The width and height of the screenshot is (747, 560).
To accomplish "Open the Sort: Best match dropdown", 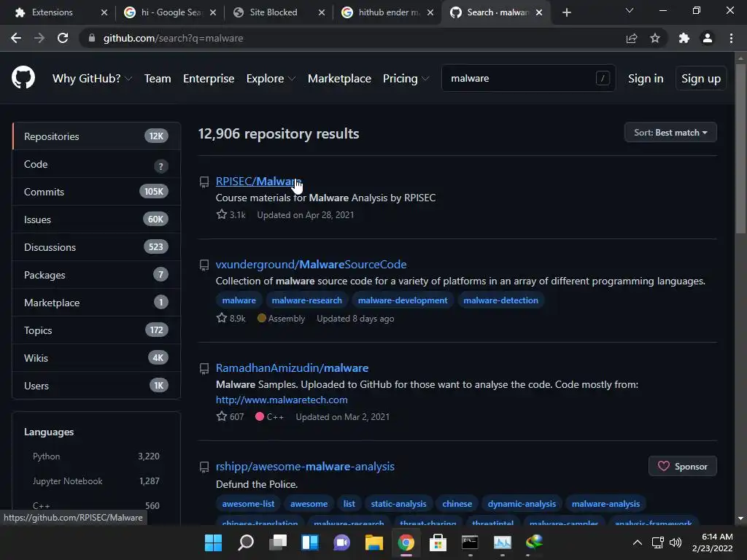I will click(x=670, y=133).
